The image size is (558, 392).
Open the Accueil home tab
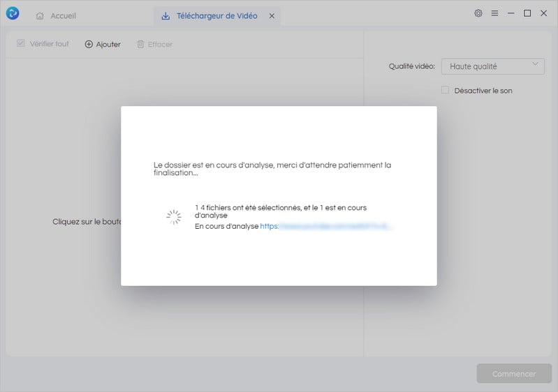pos(56,16)
